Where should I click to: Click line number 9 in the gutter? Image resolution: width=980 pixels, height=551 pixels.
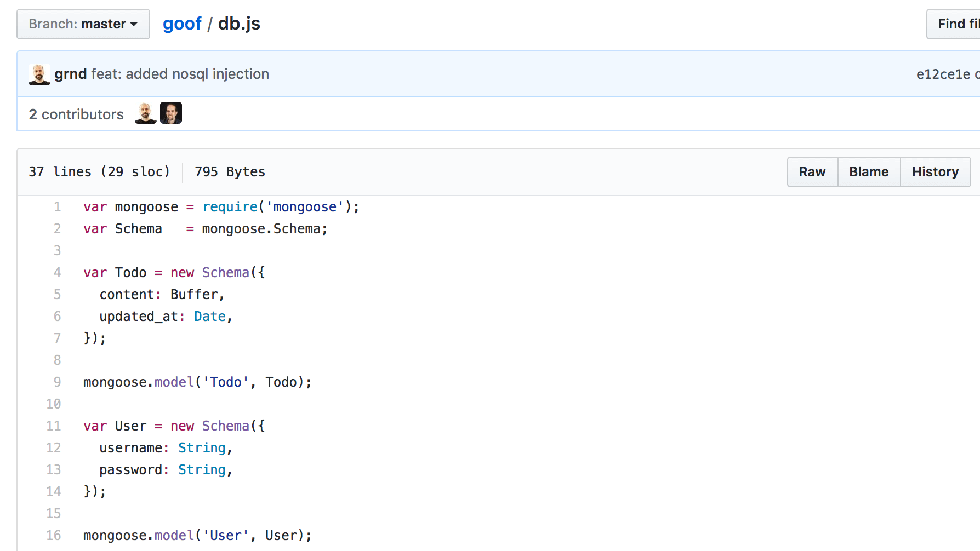click(x=57, y=382)
